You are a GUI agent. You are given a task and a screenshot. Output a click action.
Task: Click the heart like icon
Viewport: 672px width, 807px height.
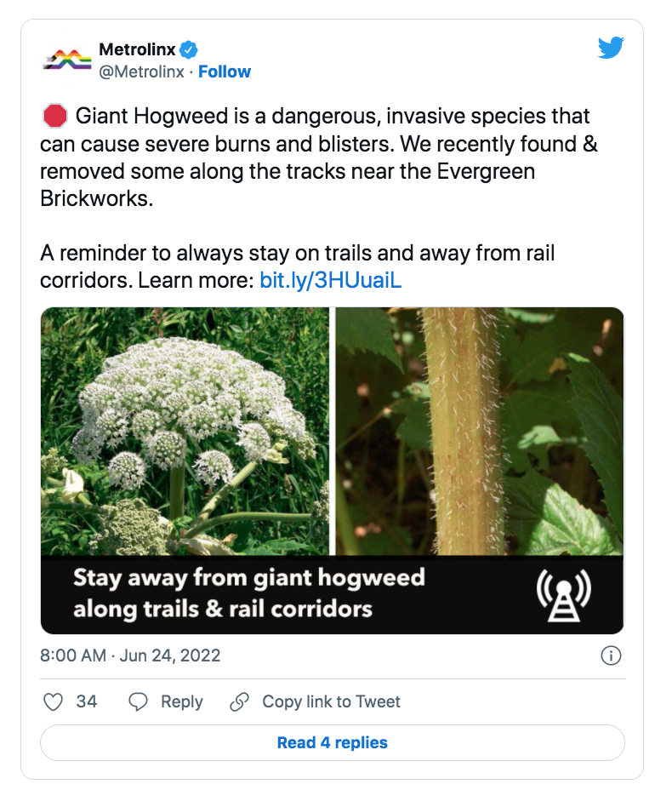[53, 702]
